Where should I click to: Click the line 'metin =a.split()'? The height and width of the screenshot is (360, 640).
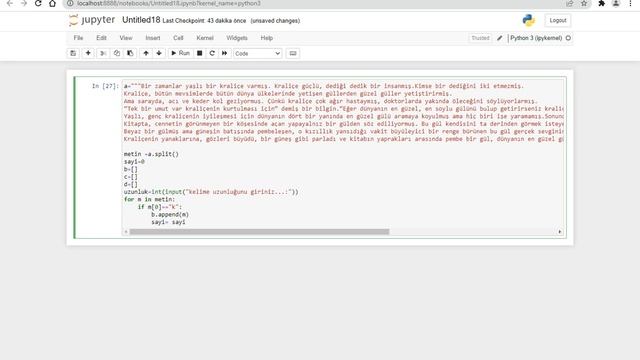151,154
